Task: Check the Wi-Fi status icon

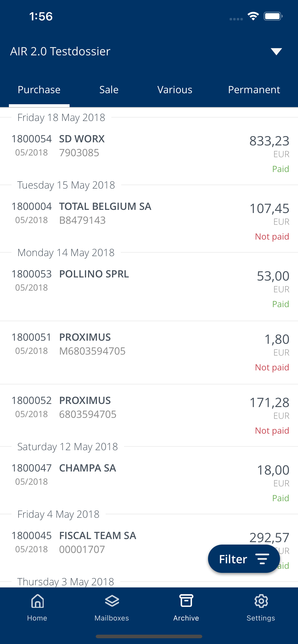Action: 253,16
